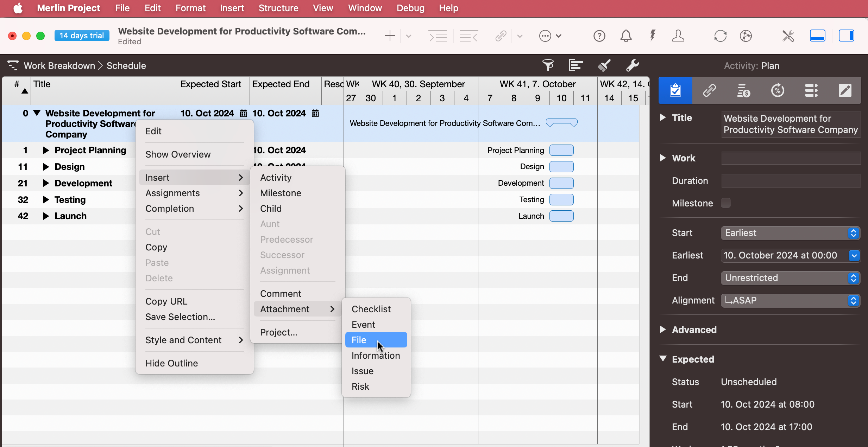The width and height of the screenshot is (868, 447).
Task: Open the resources person icon
Action: pos(678,36)
